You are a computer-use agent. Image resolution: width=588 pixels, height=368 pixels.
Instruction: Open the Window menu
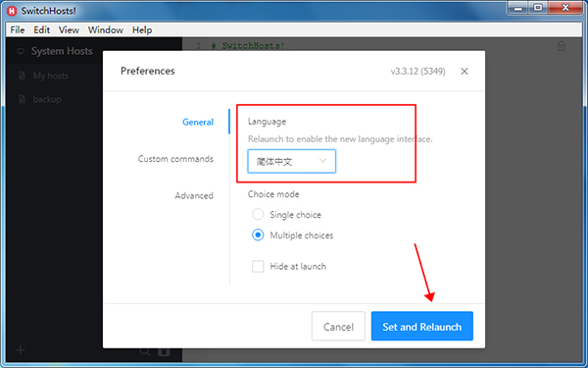pos(106,30)
